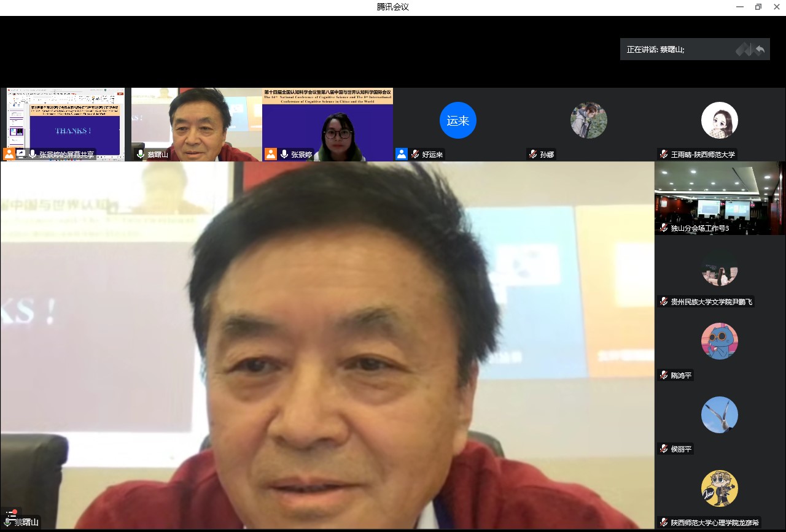
Task: Click 隋鸿平's blue cat avatar
Action: click(x=720, y=341)
